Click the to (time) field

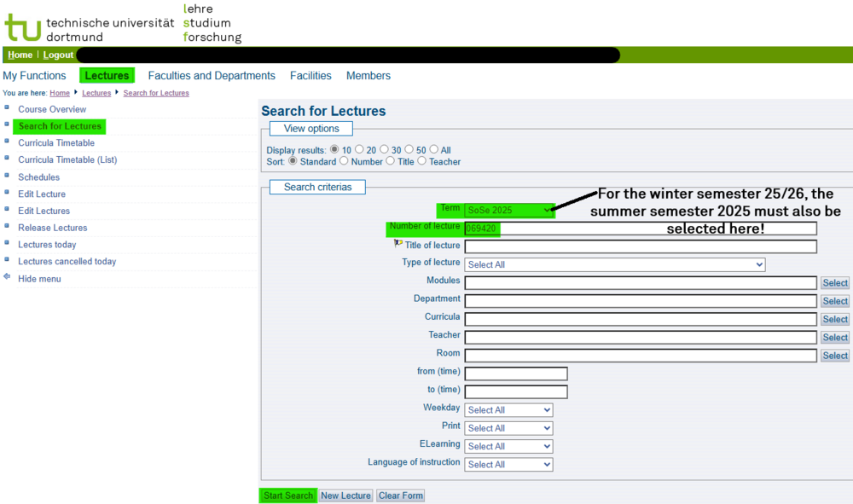pos(516,392)
